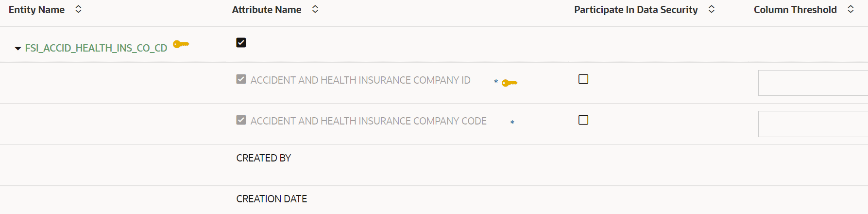Focus Column Threshold field for COMPANY CODE
The width and height of the screenshot is (868, 214).
pyautogui.click(x=813, y=124)
